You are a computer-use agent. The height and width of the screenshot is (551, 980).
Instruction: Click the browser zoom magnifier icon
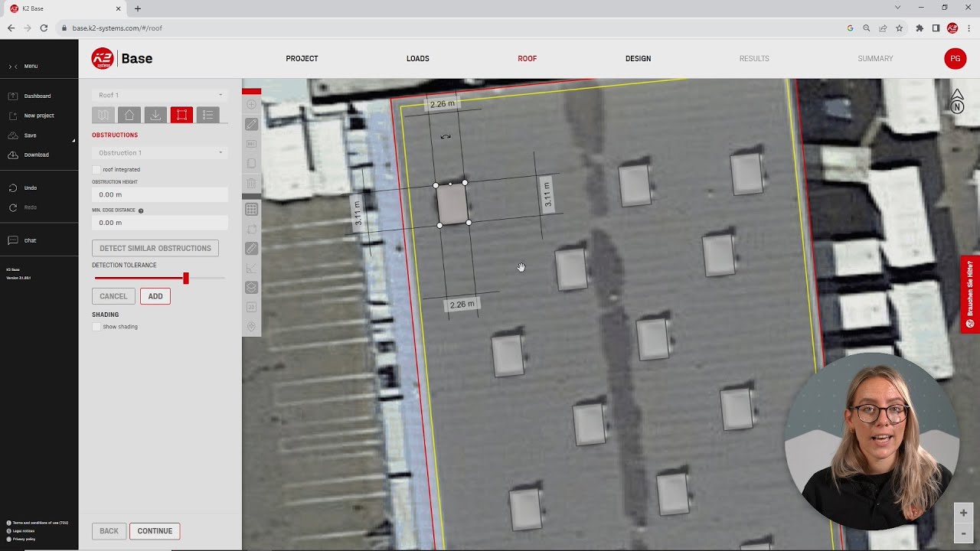[x=867, y=28]
